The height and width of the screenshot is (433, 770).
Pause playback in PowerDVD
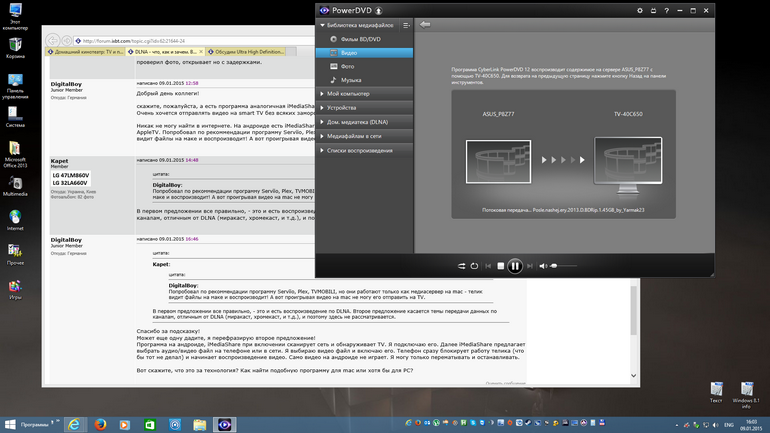tap(515, 266)
